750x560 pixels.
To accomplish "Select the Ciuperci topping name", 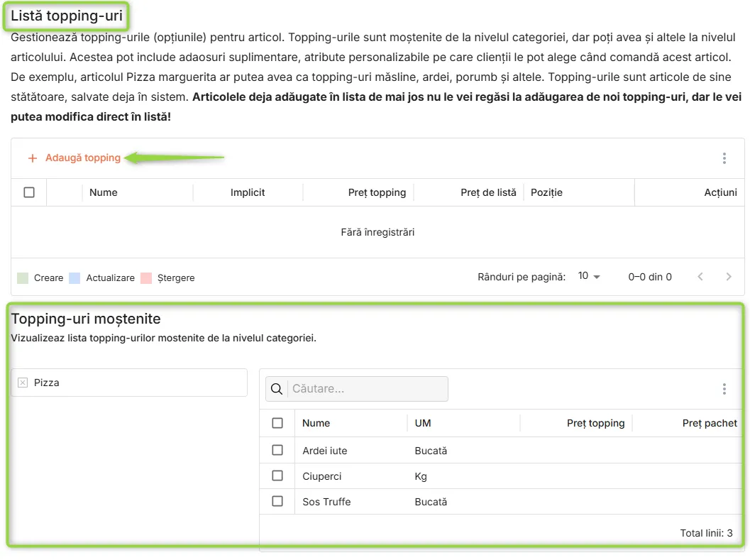I will tap(322, 476).
